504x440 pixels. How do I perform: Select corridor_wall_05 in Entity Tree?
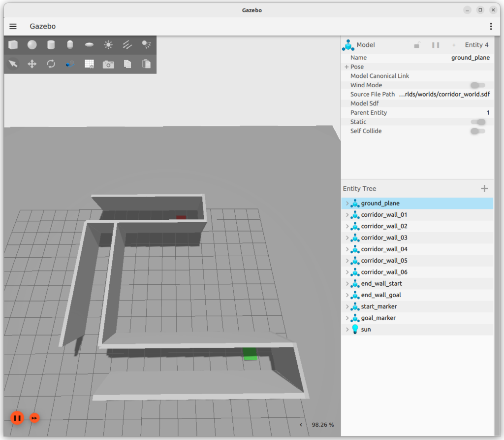click(x=417, y=261)
